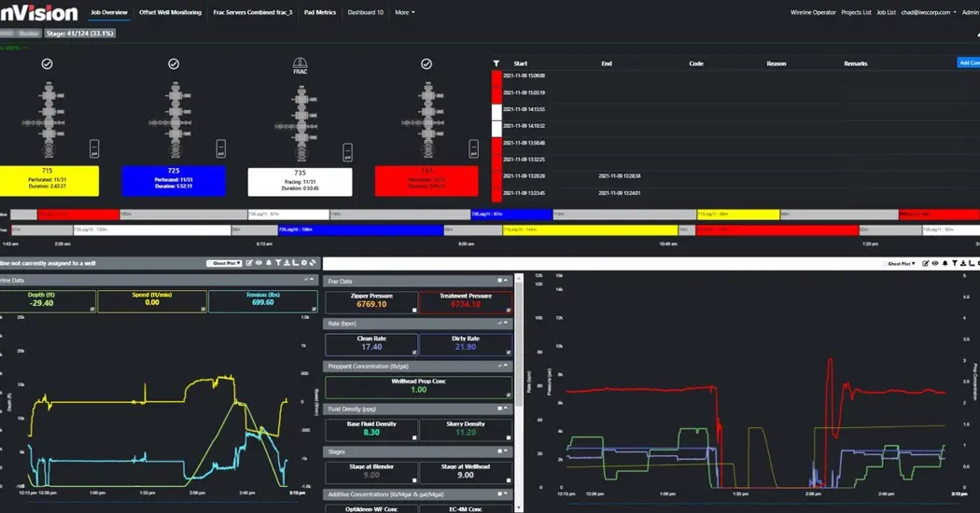
Task: Click the filter funnel icon beside Start column
Action: pyautogui.click(x=497, y=63)
